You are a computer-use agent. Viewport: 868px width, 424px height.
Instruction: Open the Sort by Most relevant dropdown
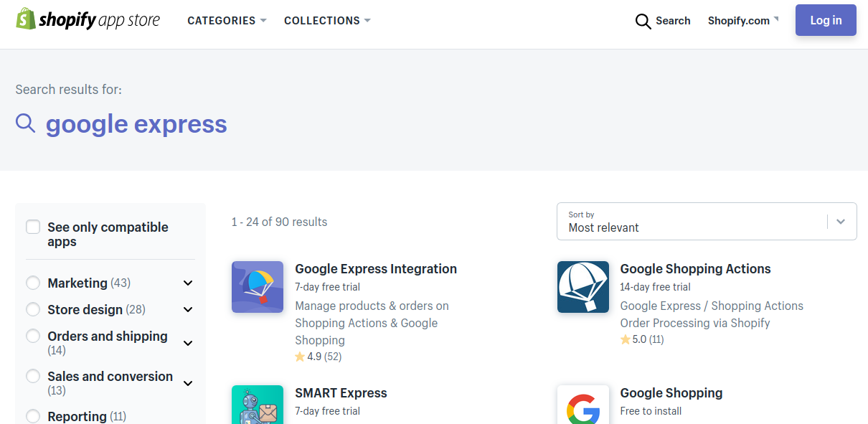coord(707,221)
